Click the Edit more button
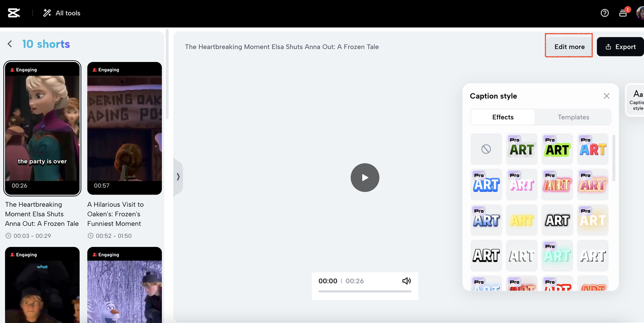Image resolution: width=644 pixels, height=323 pixels. tap(569, 46)
